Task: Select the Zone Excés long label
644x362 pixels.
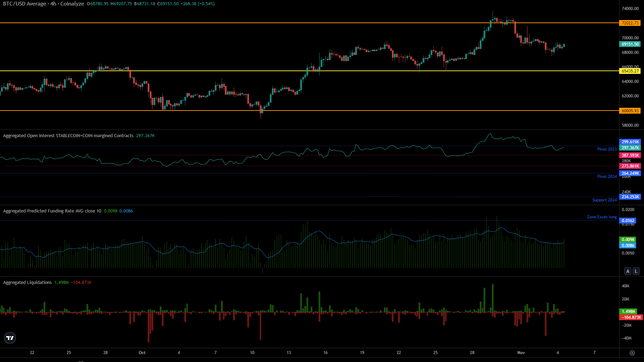Action: tap(602, 217)
